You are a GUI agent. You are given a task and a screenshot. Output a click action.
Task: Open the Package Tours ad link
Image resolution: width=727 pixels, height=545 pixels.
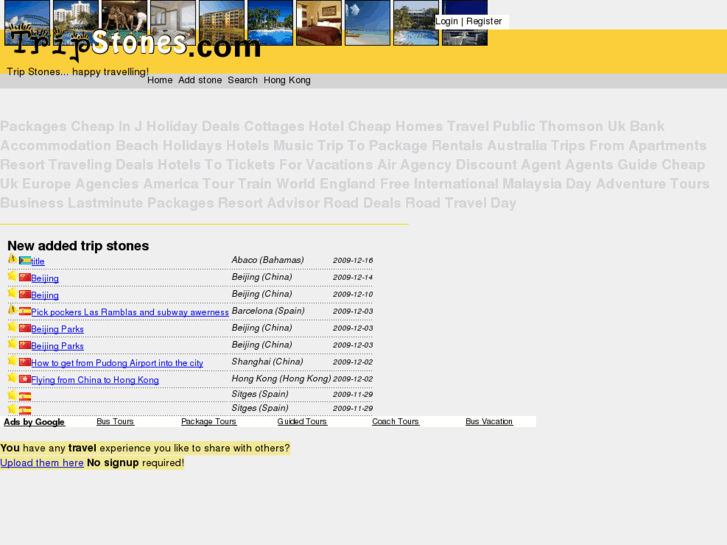[209, 422]
